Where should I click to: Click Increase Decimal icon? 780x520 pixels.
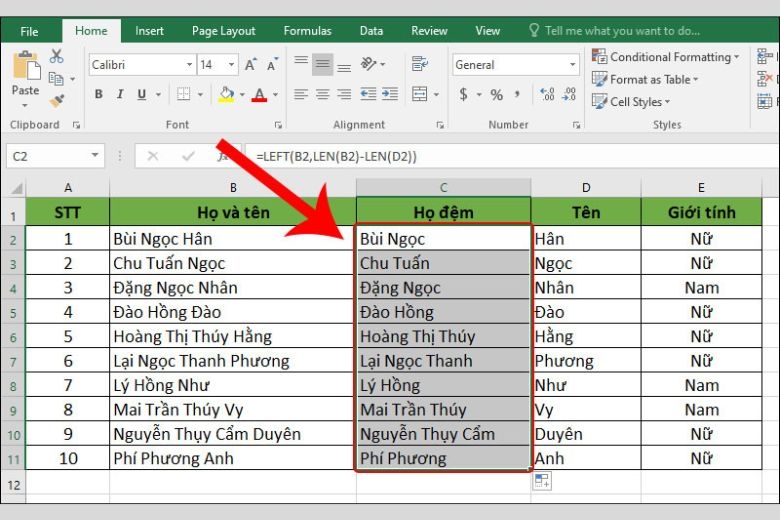coord(547,94)
